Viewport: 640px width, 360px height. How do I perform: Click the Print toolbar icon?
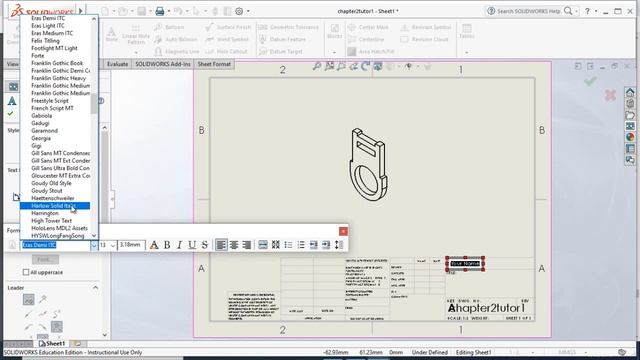pos(160,11)
